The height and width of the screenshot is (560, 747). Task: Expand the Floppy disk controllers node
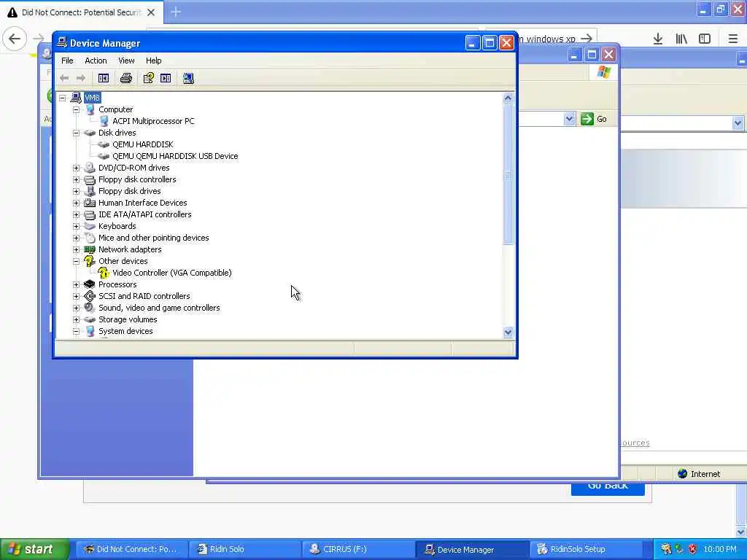[x=76, y=179]
